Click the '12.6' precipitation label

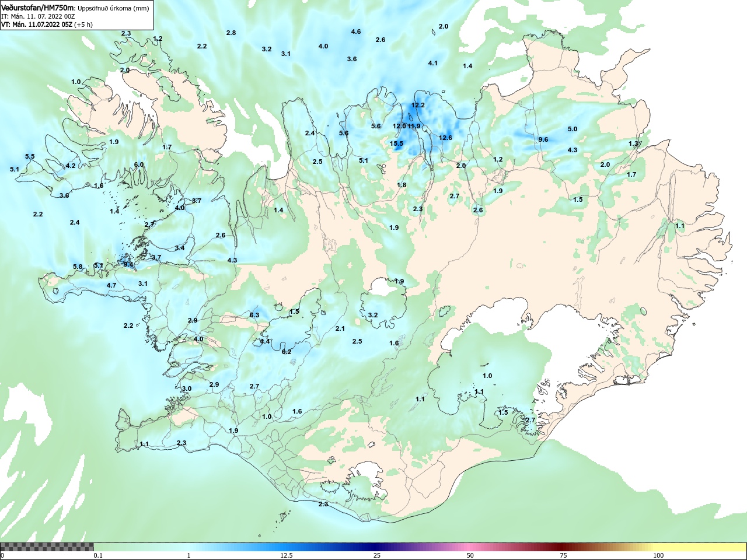(x=445, y=138)
